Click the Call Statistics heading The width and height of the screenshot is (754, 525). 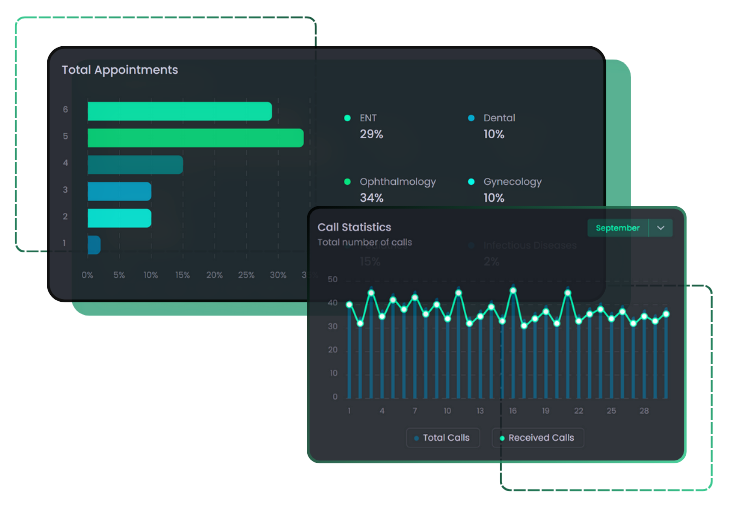point(354,227)
